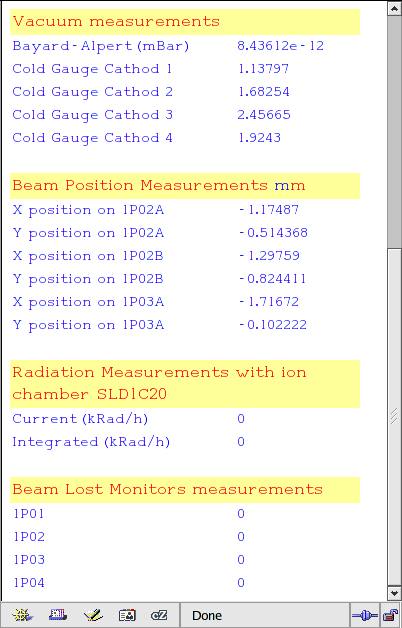Launch Composer using the pencil icon

(93, 615)
